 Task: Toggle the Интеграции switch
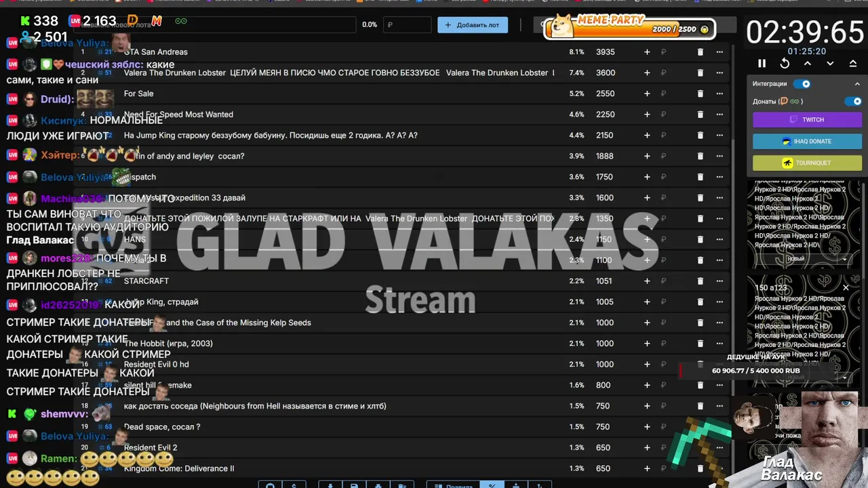[x=802, y=83]
